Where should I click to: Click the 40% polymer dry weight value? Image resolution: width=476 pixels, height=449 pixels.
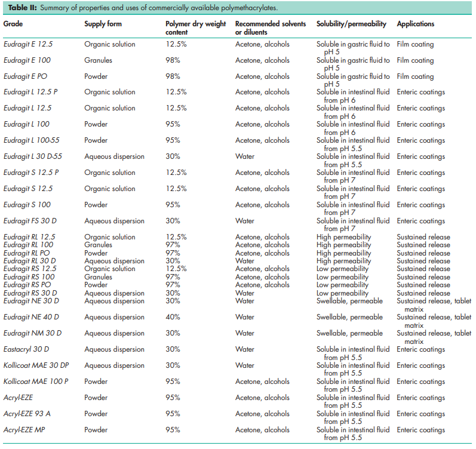(x=173, y=317)
